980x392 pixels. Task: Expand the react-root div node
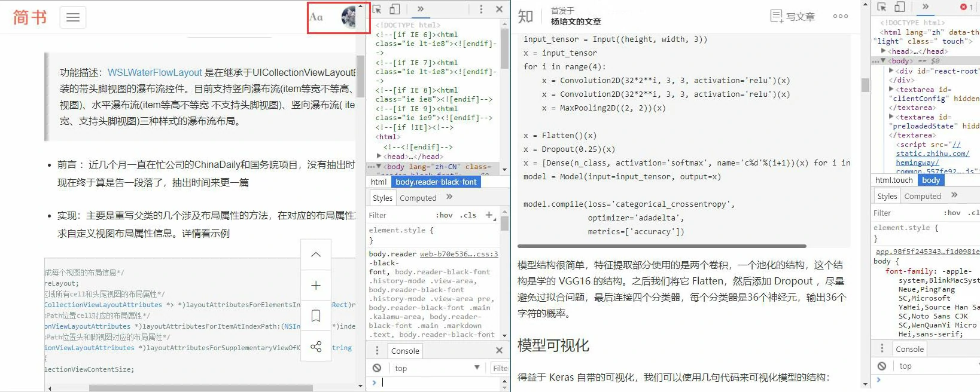pos(891,71)
